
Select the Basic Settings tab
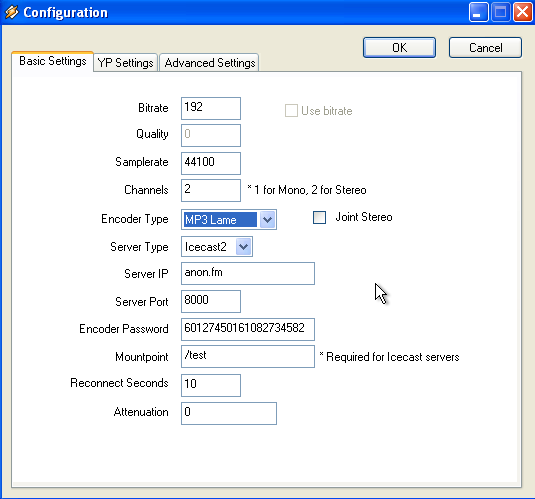coord(53,61)
